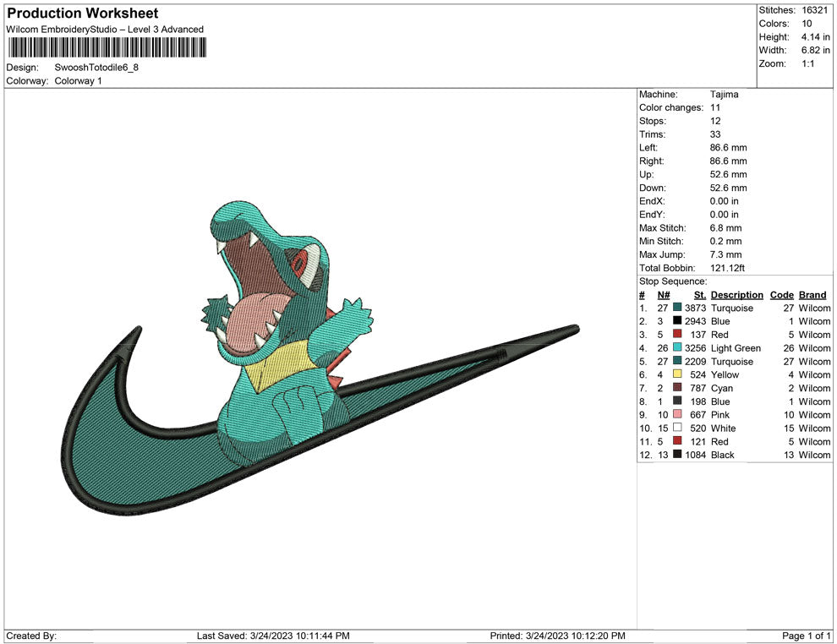This screenshot has width=837, height=644.
Task: Click the Left value '86.6 mm'
Action: pos(729,147)
